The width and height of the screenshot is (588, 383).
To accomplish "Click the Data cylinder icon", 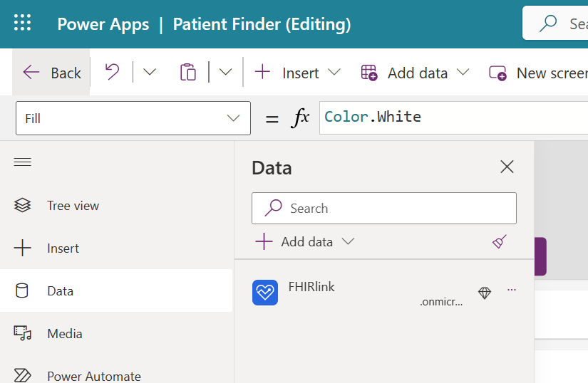I will [22, 290].
